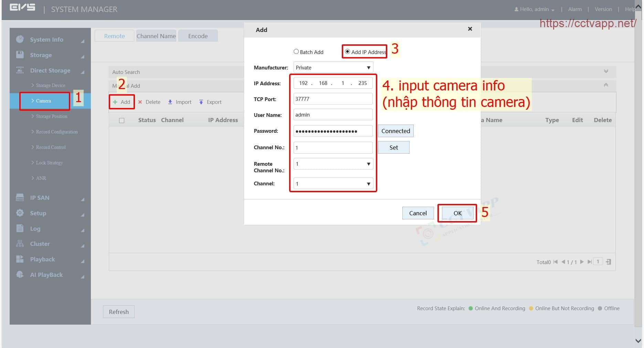Select the Batch Add radio button

point(296,52)
